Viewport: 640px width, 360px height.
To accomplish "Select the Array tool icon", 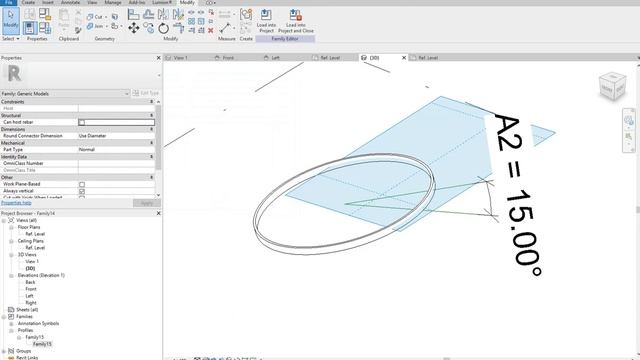I will pos(191,21).
